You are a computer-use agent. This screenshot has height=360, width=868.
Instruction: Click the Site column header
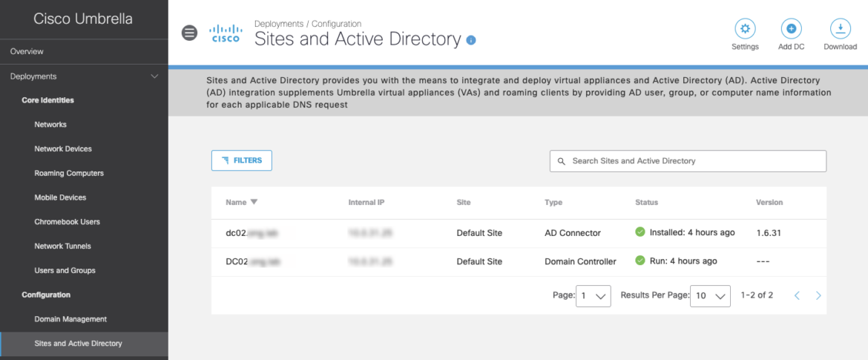coord(464,203)
